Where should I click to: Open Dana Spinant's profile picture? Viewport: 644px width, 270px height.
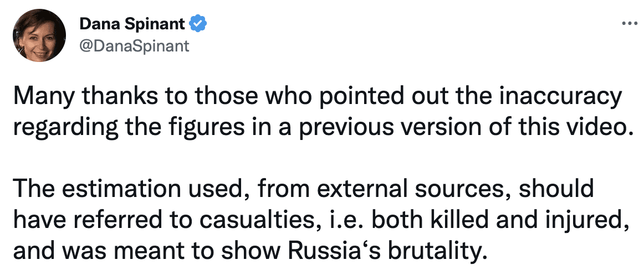39,35
